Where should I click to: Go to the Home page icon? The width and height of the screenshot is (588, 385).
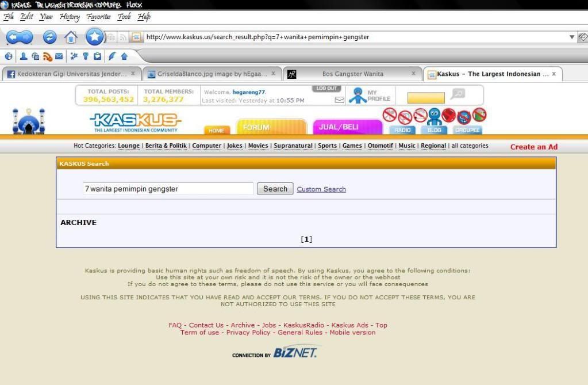click(71, 37)
